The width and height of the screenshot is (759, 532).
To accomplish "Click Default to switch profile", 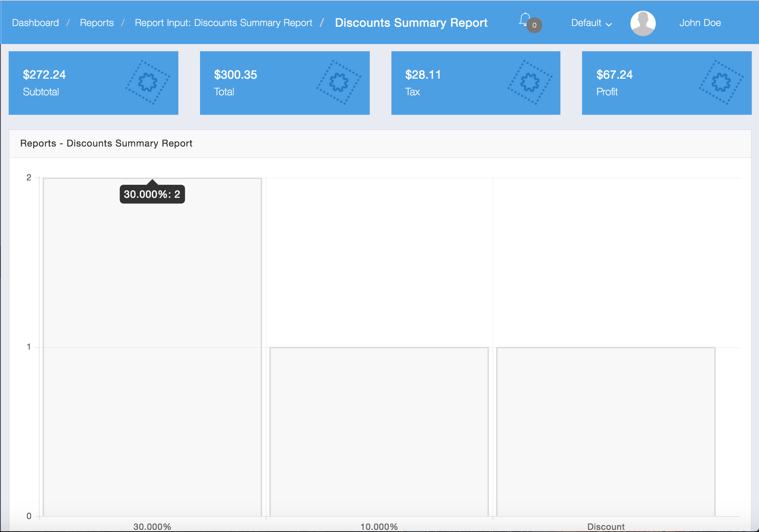I will (x=586, y=23).
